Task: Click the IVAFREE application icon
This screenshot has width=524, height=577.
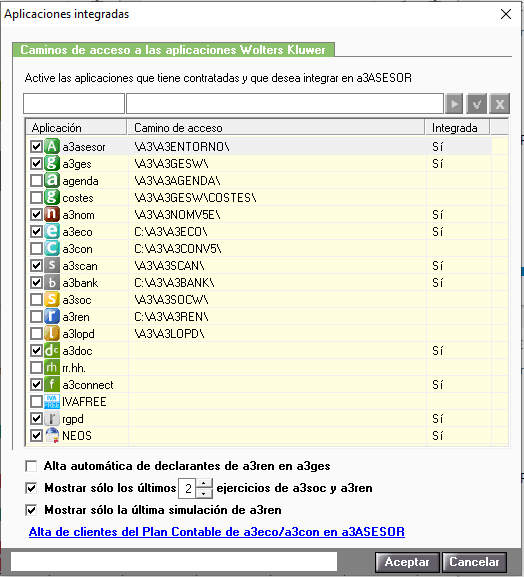Action: [52, 401]
